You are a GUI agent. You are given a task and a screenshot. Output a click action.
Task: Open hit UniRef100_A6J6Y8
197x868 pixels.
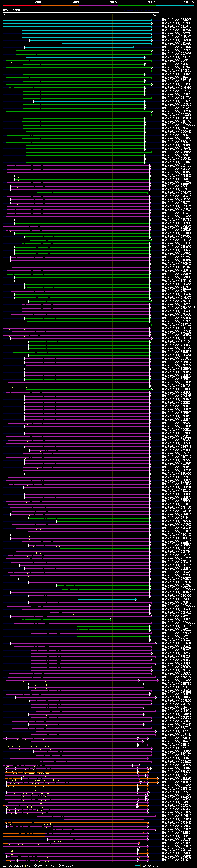pyautogui.click(x=177, y=20)
